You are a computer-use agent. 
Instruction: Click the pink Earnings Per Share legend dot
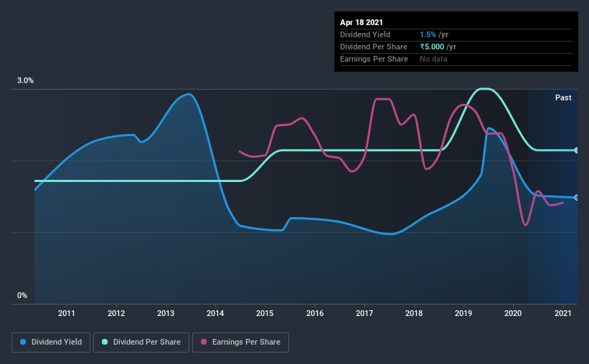204,342
